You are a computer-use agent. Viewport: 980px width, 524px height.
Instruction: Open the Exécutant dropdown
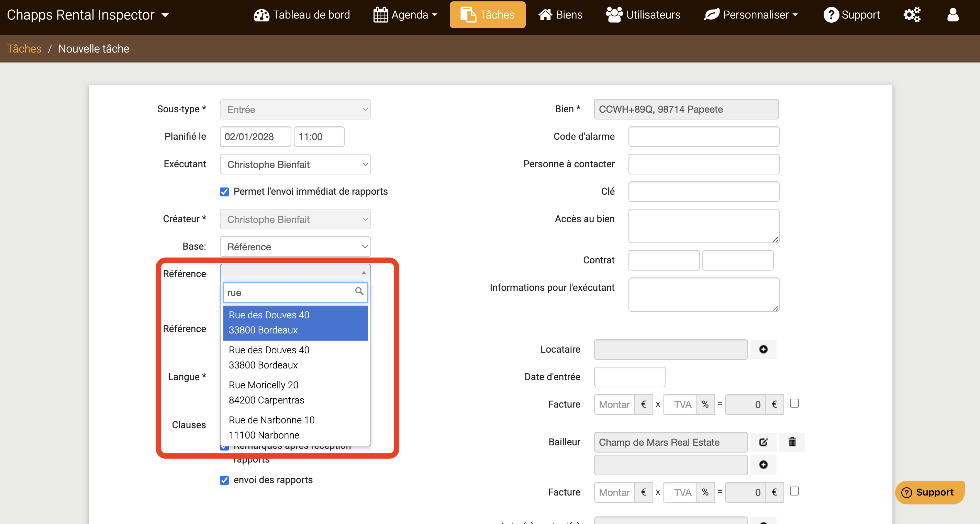[x=295, y=164]
